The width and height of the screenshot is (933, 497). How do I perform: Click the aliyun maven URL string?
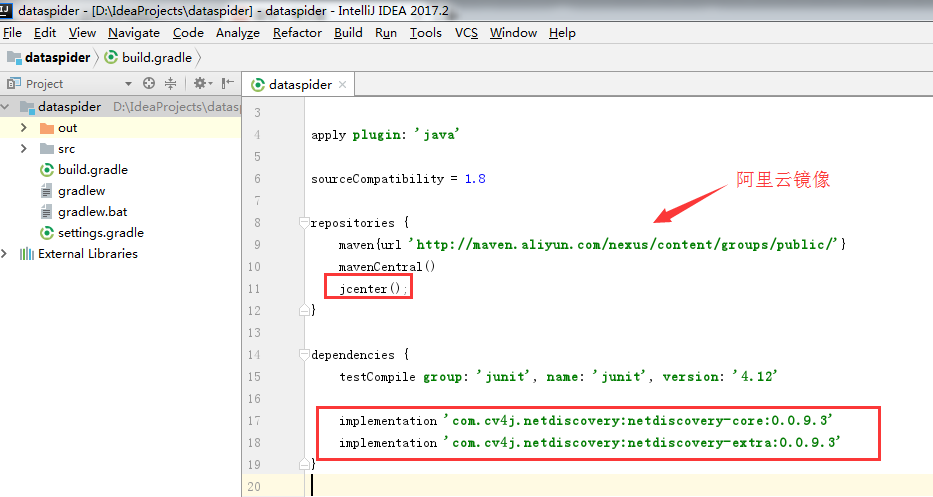(622, 244)
